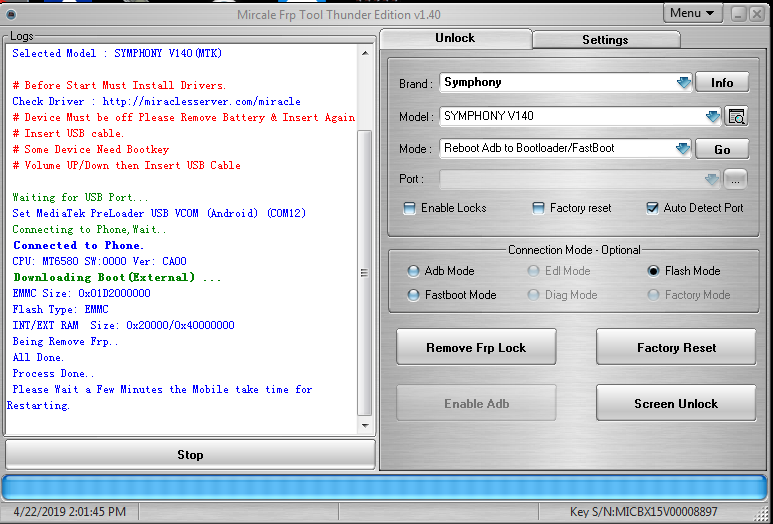Click the '# Some Device Need Bootkey' log line

pos(91,149)
